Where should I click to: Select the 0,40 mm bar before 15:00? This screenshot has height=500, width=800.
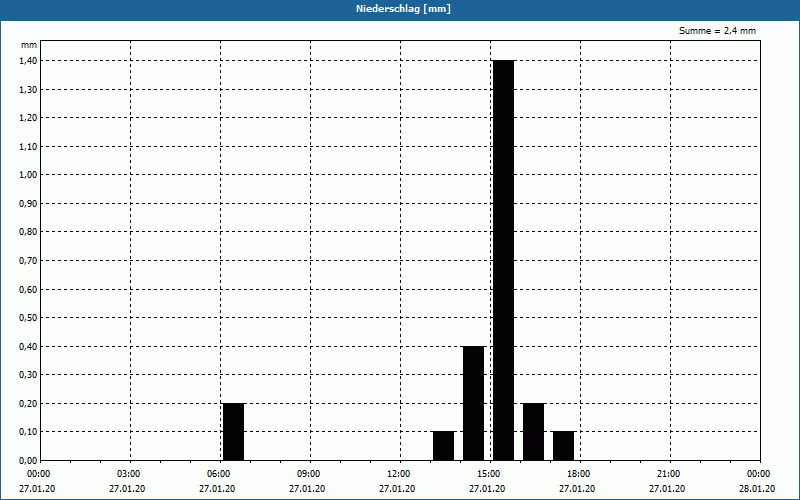coord(473,403)
